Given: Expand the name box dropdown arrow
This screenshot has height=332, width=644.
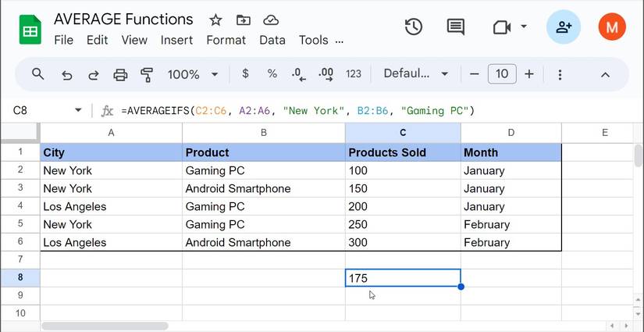Looking at the screenshot, I should 78,111.
